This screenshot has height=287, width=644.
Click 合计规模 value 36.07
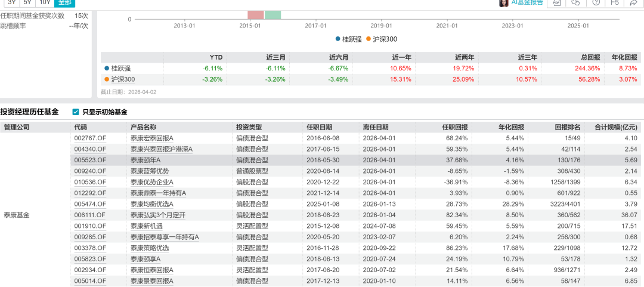coord(629,215)
